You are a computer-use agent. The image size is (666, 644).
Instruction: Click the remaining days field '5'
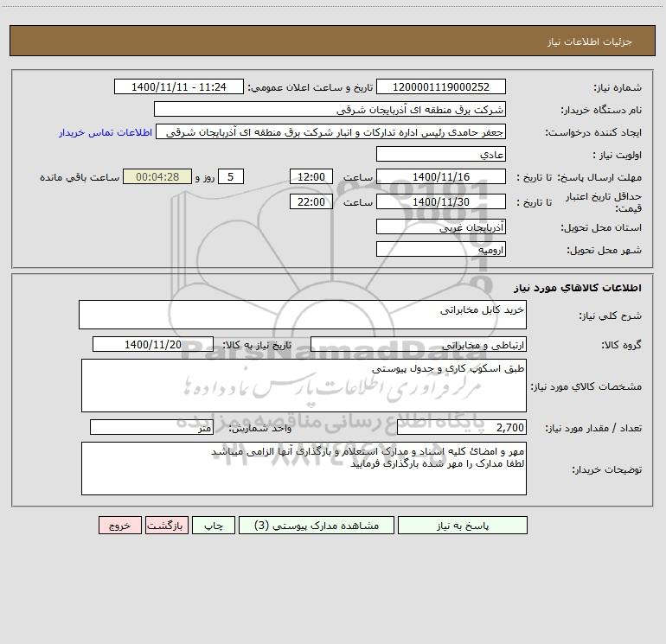coord(231,176)
